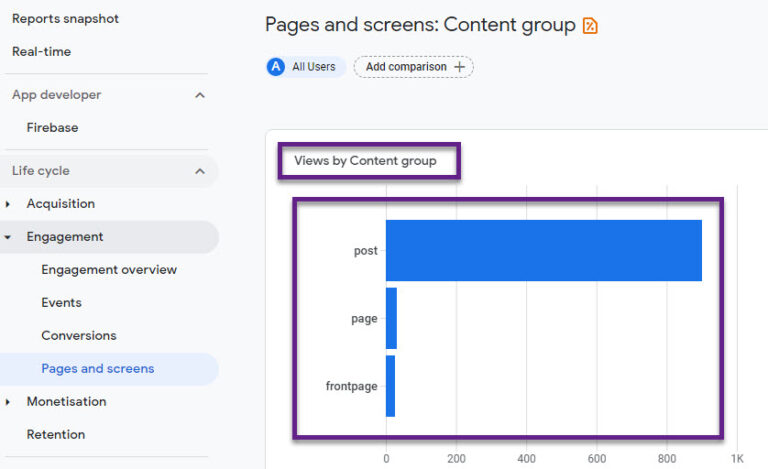
Task: Open Firebase under App developer
Action: tap(52, 127)
